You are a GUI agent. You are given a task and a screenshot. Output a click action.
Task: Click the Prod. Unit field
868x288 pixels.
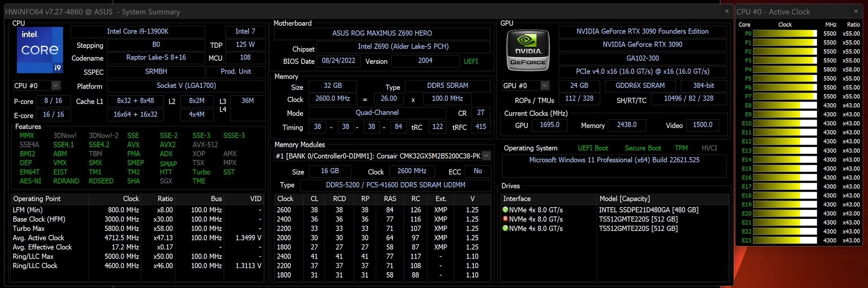pos(236,72)
